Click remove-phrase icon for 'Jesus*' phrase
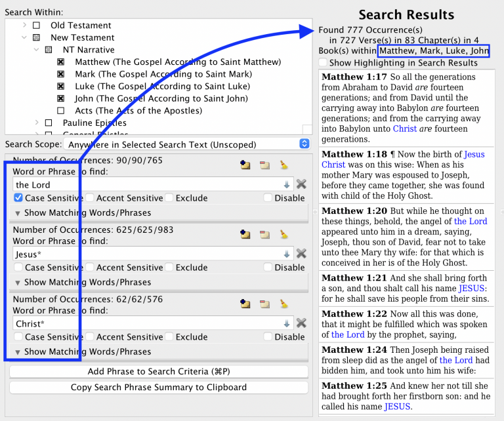The image size is (504, 421). tap(265, 234)
